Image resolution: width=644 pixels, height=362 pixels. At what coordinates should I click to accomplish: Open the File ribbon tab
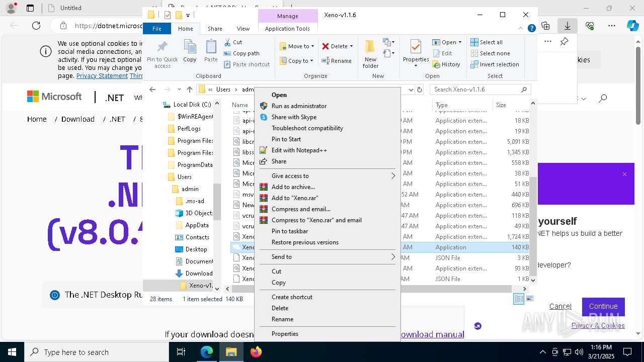point(157,29)
